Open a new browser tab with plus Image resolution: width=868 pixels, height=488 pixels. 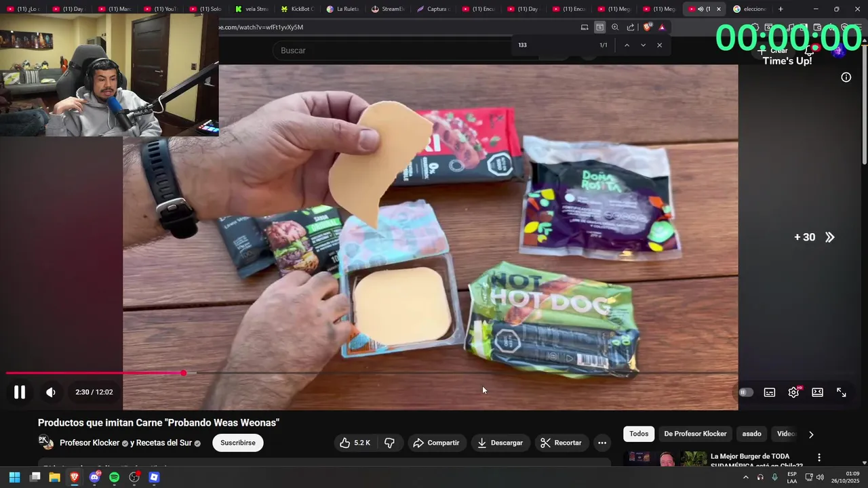pyautogui.click(x=781, y=9)
